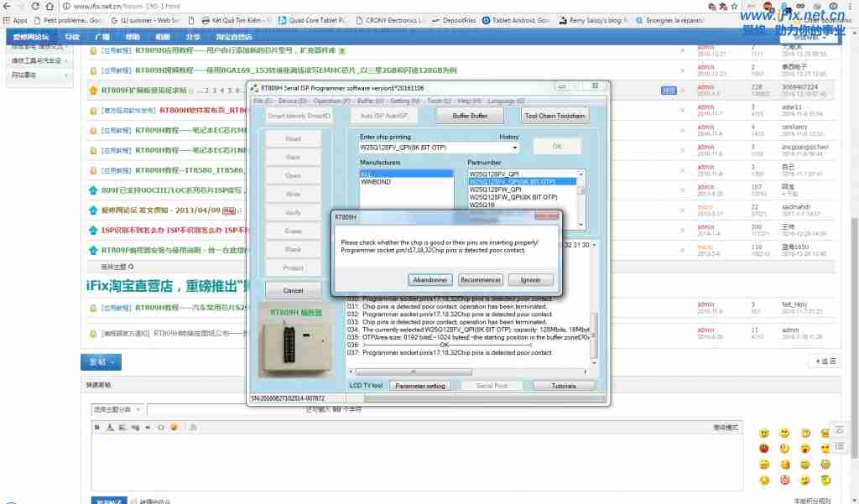Insert a smiley via the editor emoticon icon
This screenshot has height=504, width=859.
click(x=174, y=427)
